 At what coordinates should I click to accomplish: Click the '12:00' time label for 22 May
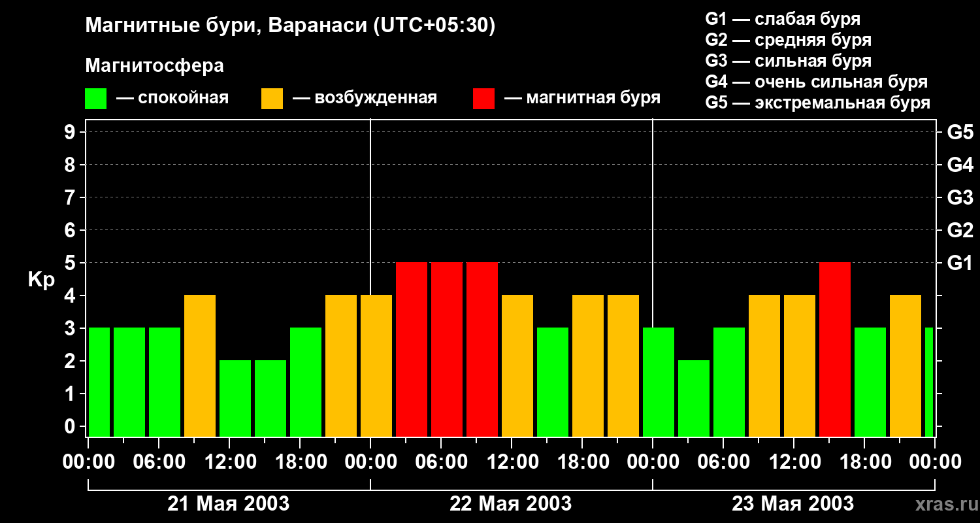coord(512,462)
